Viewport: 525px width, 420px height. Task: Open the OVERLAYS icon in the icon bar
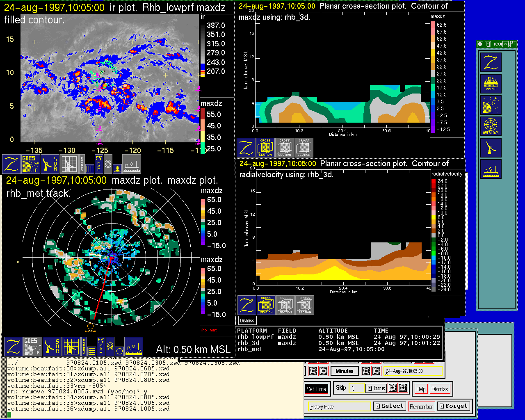click(x=491, y=126)
